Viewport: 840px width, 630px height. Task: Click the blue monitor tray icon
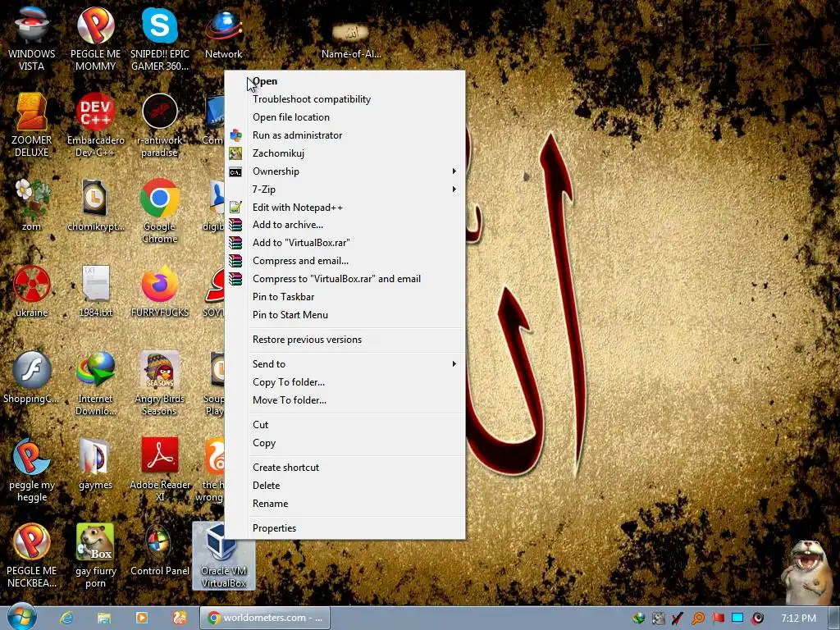coord(737,619)
